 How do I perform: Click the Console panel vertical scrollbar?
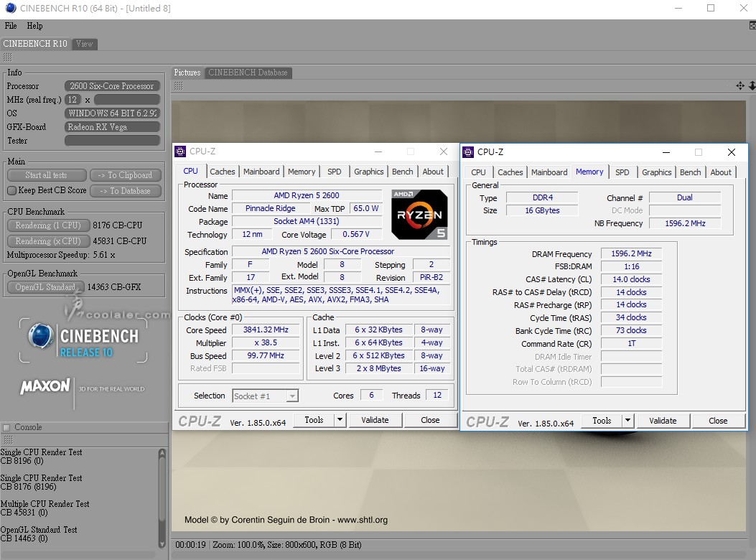(162, 498)
